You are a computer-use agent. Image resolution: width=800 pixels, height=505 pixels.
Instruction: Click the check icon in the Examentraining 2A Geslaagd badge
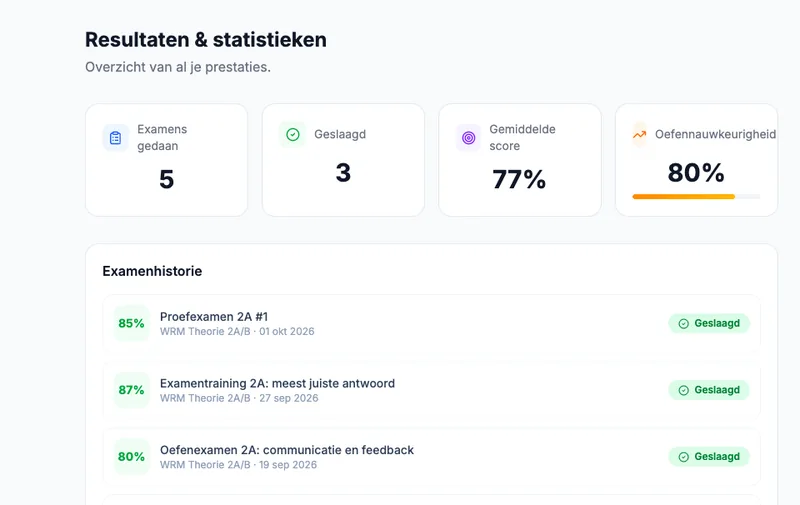684,390
